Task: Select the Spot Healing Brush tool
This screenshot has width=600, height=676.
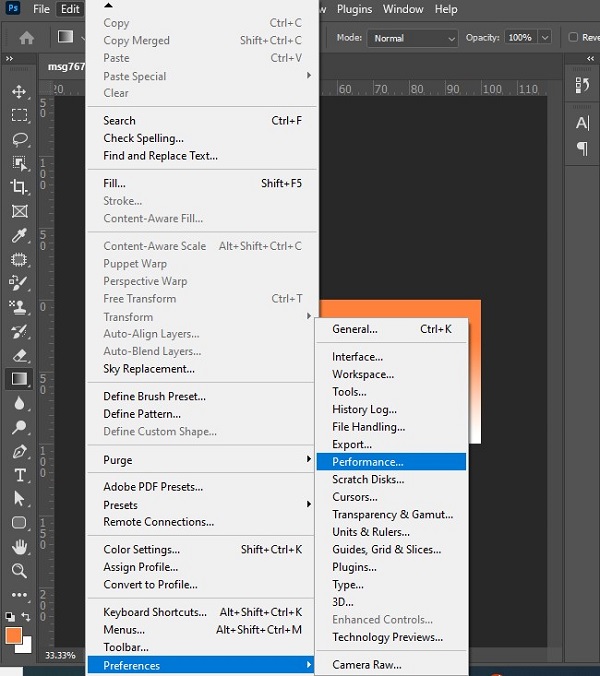Action: 19,259
